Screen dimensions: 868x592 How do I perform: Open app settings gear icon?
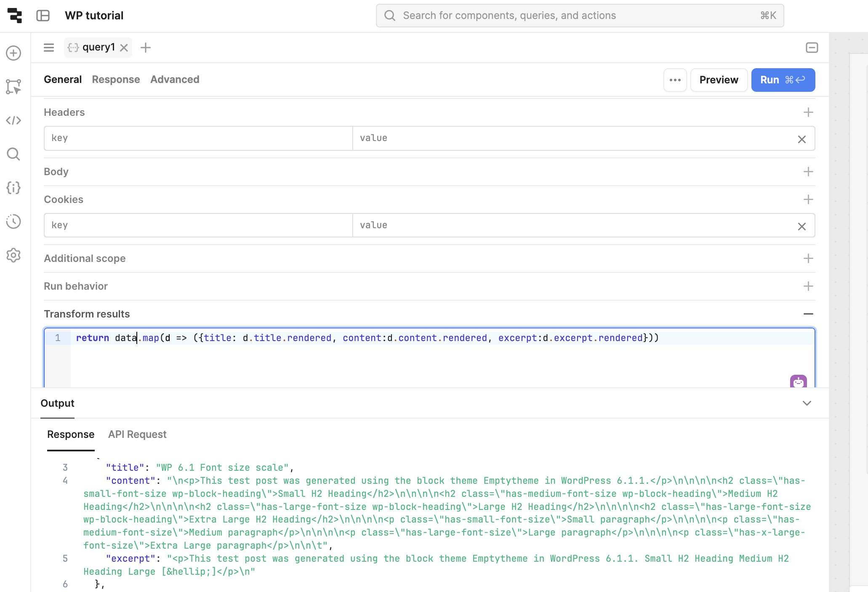click(13, 255)
